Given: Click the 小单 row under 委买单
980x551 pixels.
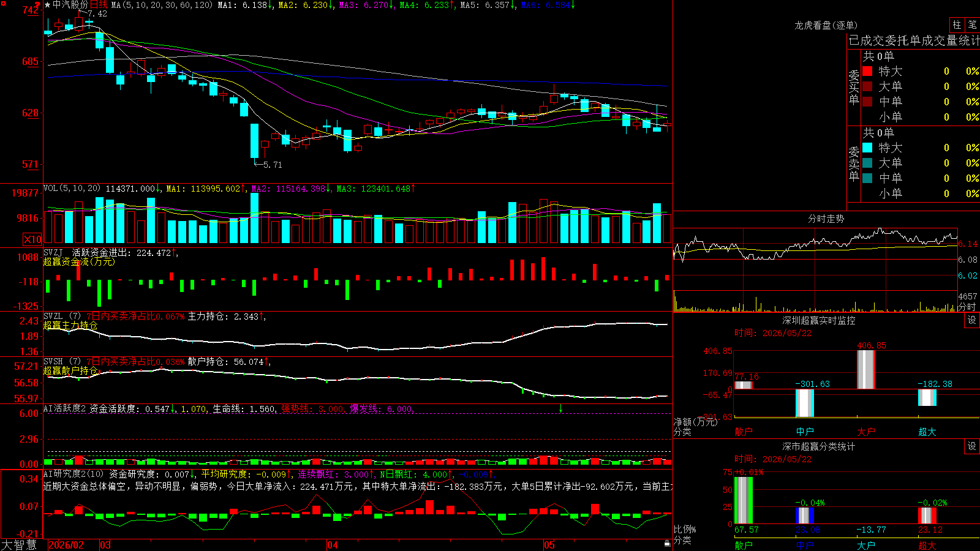Looking at the screenshot, I should (921, 117).
